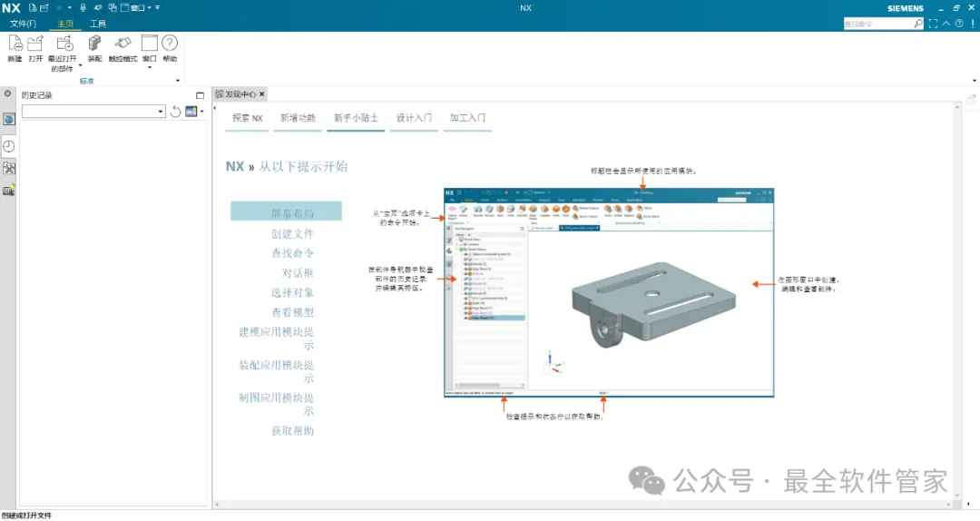Open the history view style dropdown arrow
This screenshot has width=980, height=521.
201,112
